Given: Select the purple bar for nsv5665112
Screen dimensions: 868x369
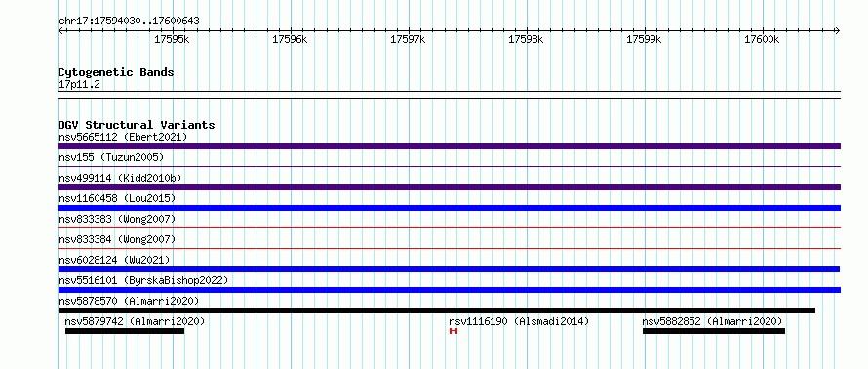Looking at the screenshot, I should point(449,146).
